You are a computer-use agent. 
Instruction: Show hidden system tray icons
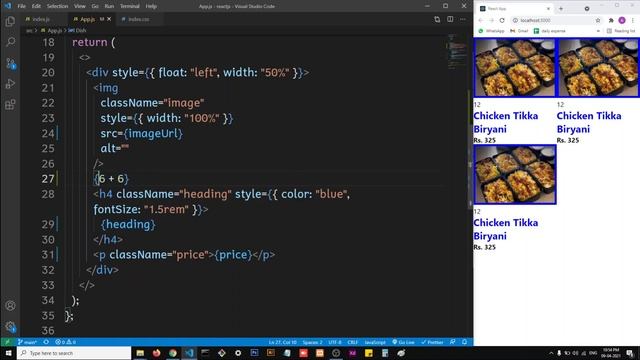coord(551,353)
